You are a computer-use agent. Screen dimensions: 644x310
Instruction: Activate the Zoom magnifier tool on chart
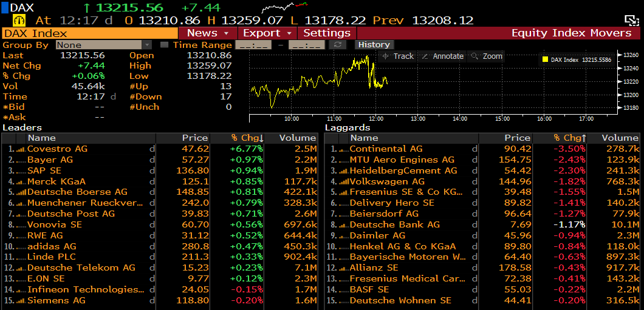coord(487,56)
